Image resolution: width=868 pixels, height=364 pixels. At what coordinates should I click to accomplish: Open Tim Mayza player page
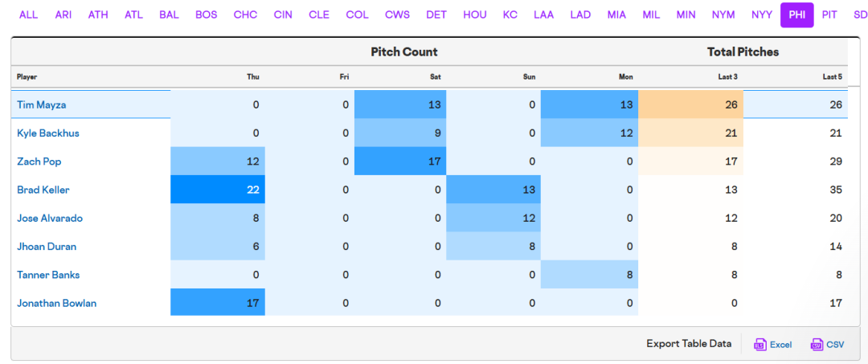(x=39, y=104)
